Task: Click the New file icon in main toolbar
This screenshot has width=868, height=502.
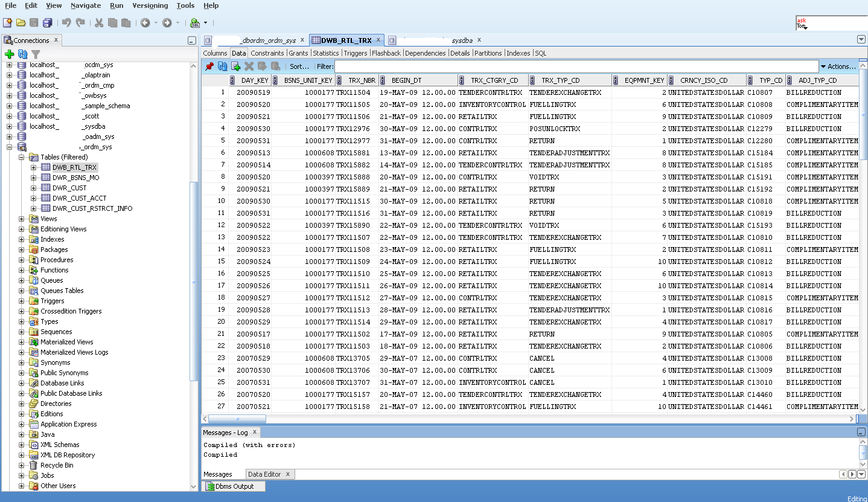Action: click(7, 23)
